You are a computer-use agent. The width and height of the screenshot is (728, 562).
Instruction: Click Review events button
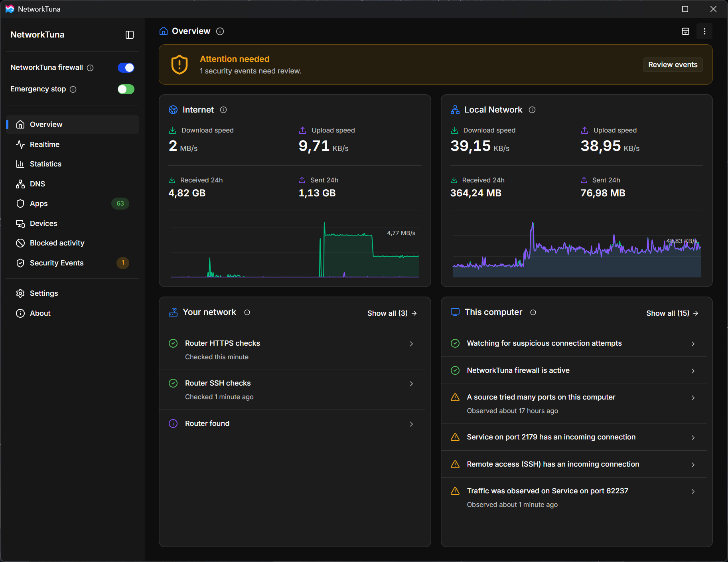pos(673,65)
